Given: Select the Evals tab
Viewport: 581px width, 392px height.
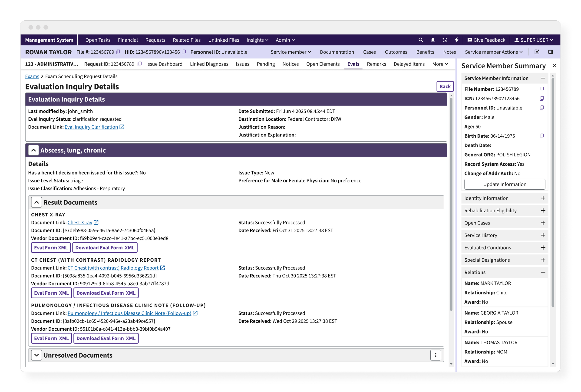Looking at the screenshot, I should pos(353,64).
